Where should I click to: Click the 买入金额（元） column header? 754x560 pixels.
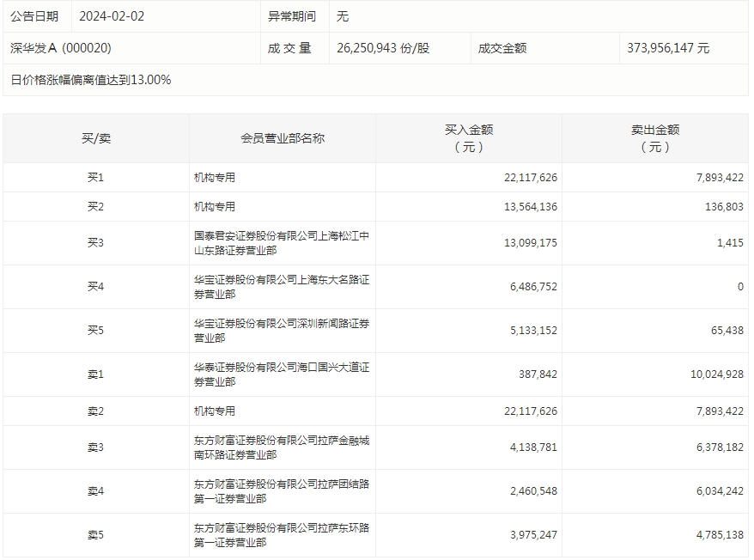point(468,138)
